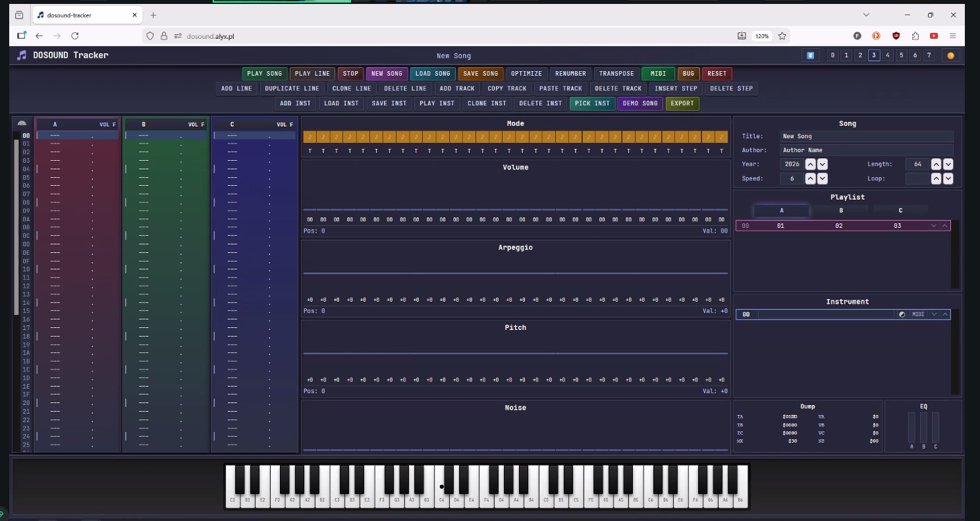
Task: Switch to Playlist column B tab
Action: [841, 209]
